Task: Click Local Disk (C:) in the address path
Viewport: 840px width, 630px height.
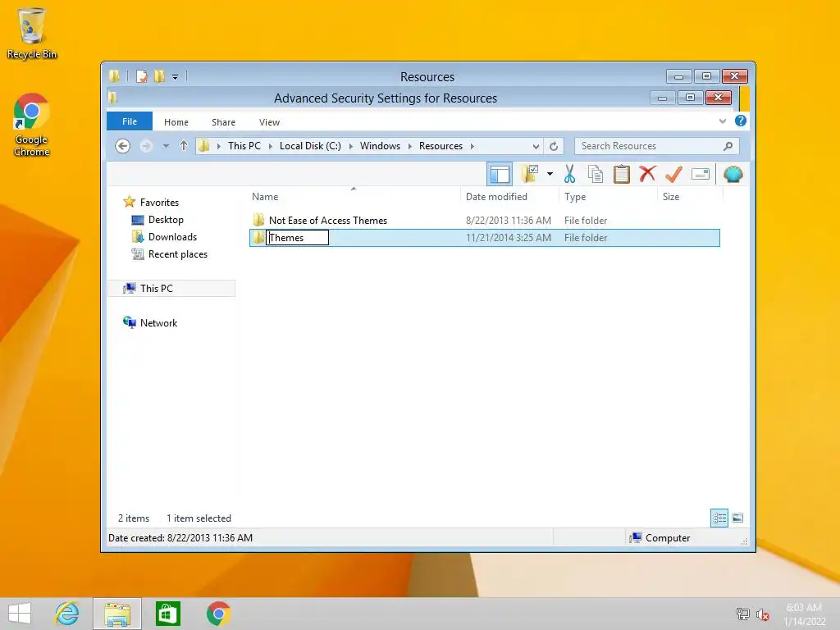Action: [x=310, y=146]
